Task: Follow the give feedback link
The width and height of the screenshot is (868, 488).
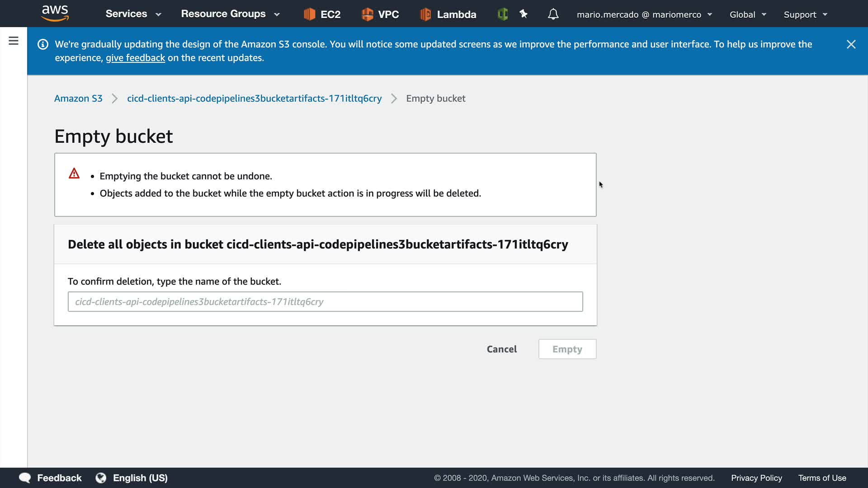Action: (135, 58)
